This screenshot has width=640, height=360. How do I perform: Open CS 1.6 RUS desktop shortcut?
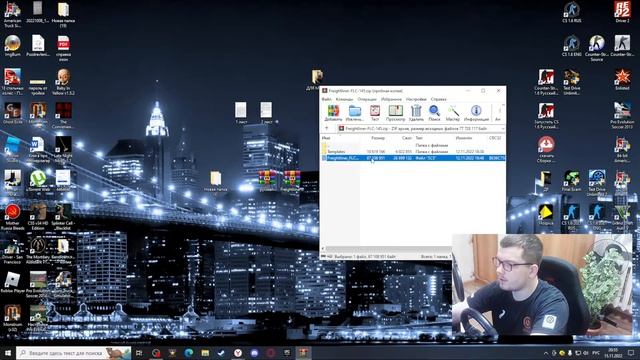click(x=571, y=12)
